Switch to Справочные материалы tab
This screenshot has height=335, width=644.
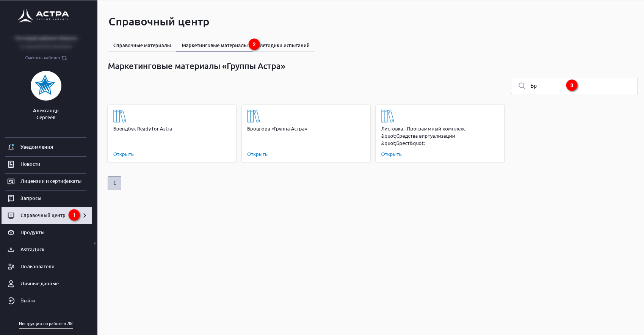(142, 46)
